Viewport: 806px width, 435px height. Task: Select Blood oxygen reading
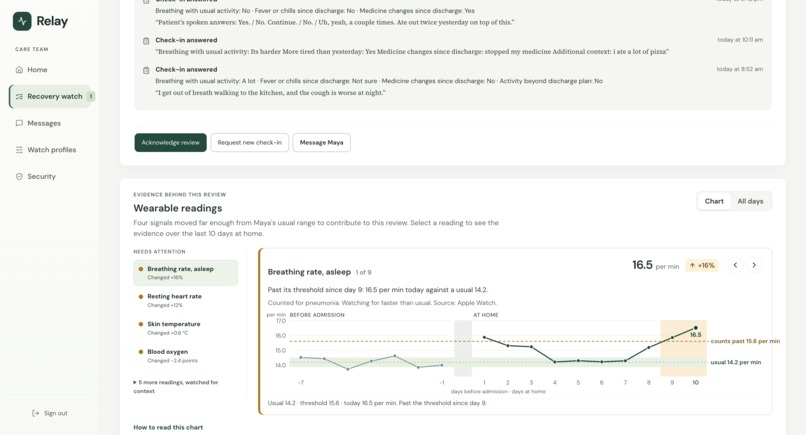186,356
